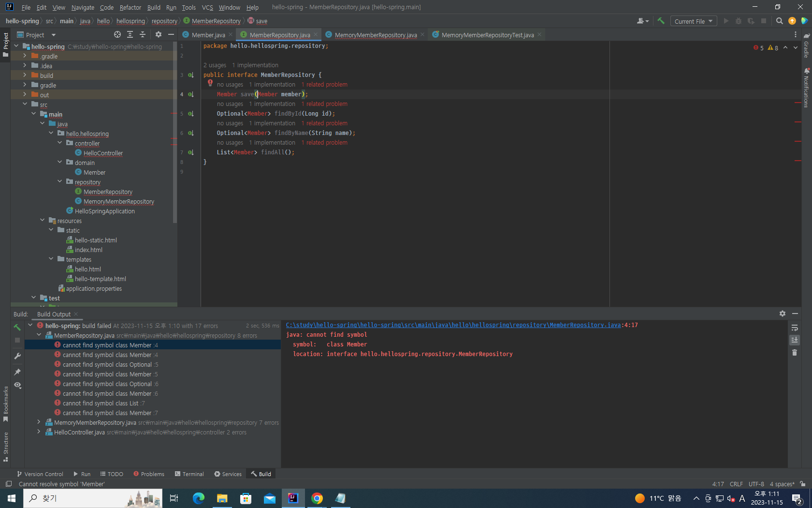Image resolution: width=812 pixels, height=508 pixels.
Task: Toggle tool window bars icon in status bar
Action: (x=8, y=484)
